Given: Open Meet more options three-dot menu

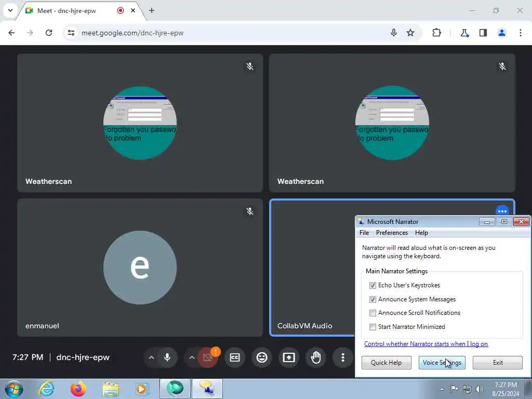Looking at the screenshot, I should [x=343, y=357].
